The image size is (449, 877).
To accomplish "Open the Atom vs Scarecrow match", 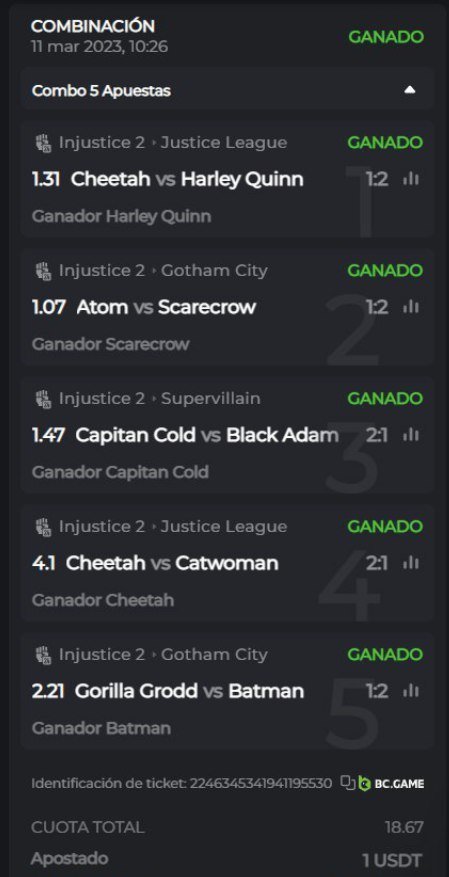I will tap(166, 307).
